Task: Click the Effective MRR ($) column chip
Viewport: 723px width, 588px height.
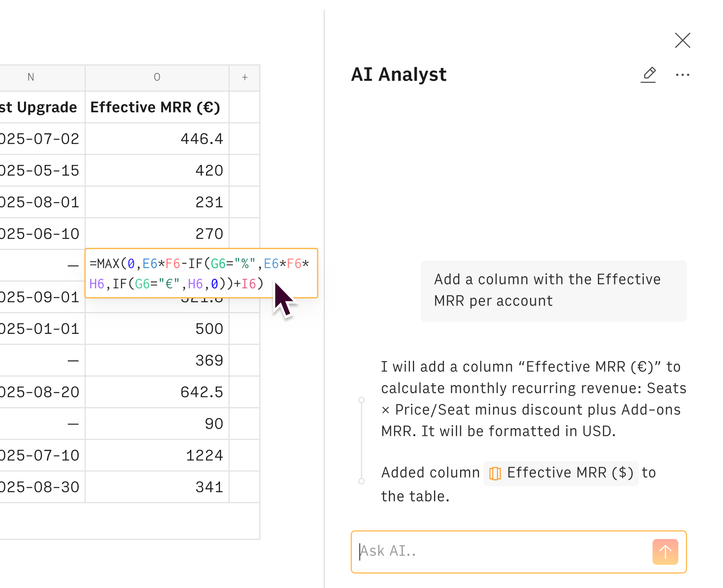Action: [561, 473]
